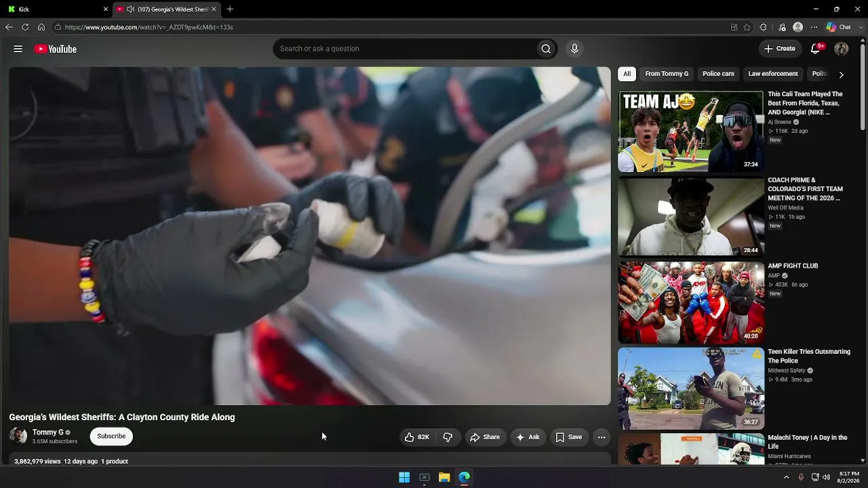The image size is (868, 488).
Task: Click the Edge icon in the taskbar
Action: (465, 477)
